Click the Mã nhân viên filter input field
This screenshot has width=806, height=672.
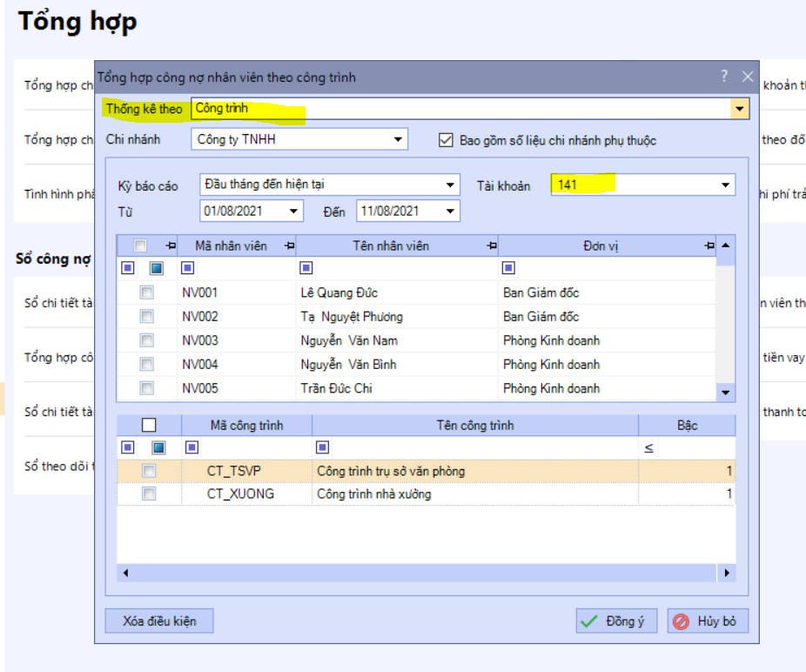[x=245, y=268]
